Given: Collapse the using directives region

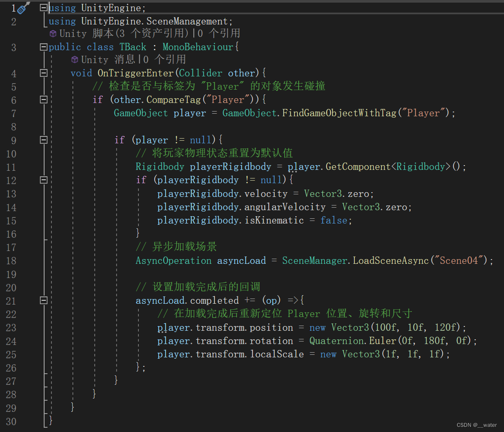Looking at the screenshot, I should 43,7.
